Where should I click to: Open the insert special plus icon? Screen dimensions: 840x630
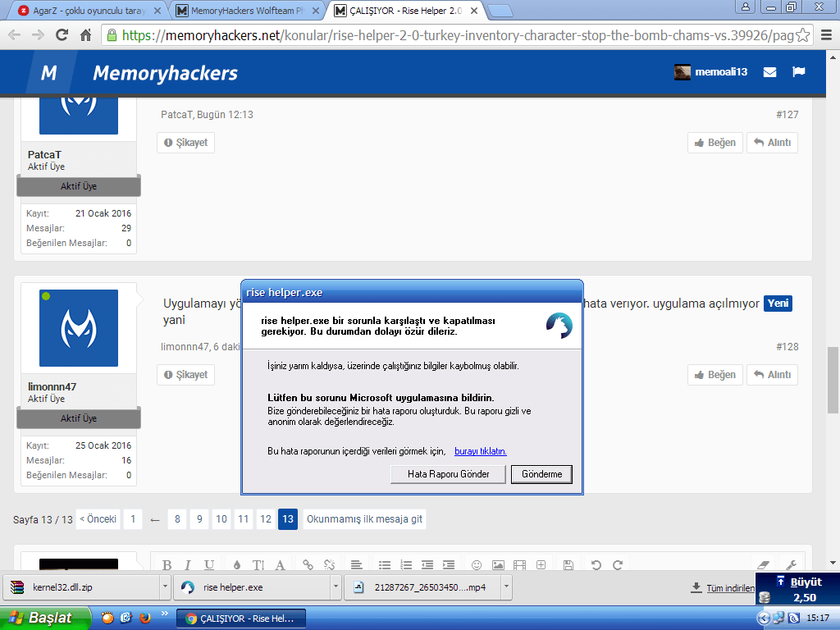point(541,564)
